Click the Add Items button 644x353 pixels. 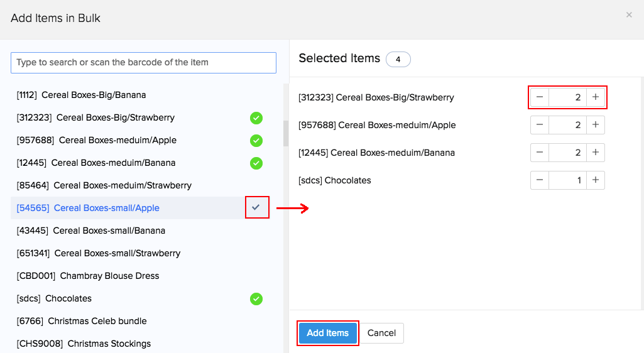click(328, 333)
